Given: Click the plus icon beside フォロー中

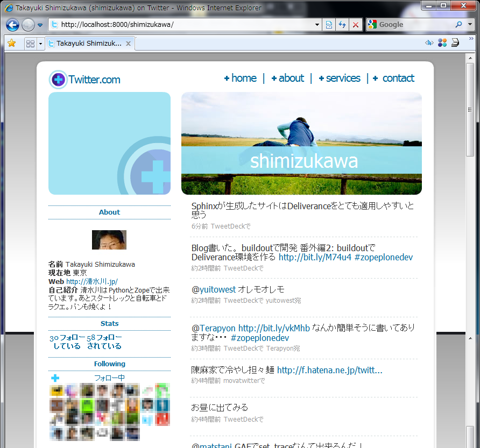Looking at the screenshot, I should click(x=55, y=378).
